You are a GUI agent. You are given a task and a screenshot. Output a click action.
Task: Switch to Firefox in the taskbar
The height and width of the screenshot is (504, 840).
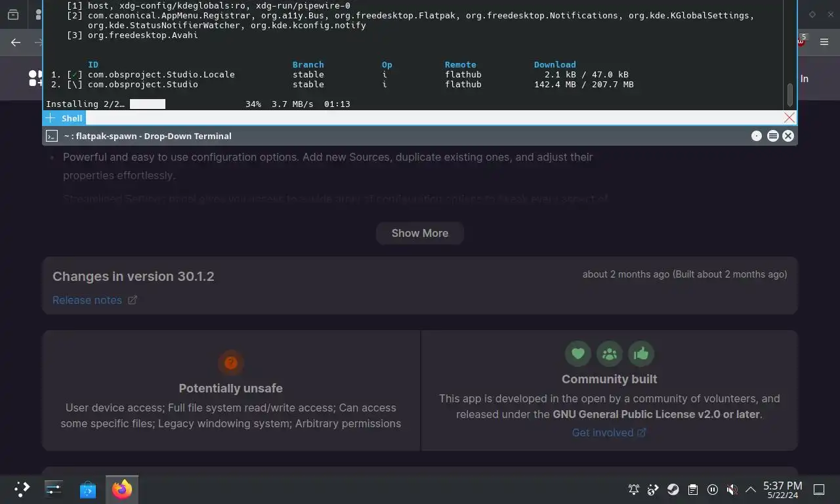click(x=122, y=489)
